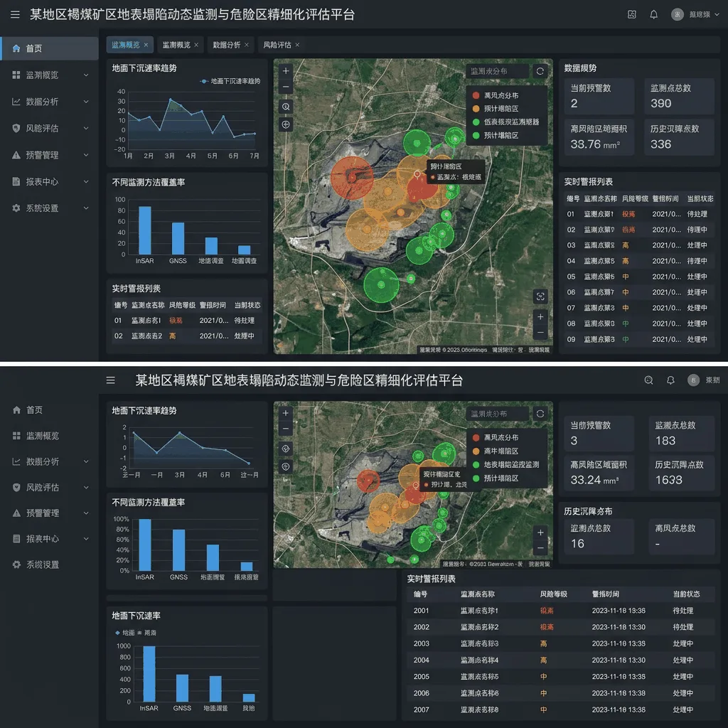Switch to the 风险评估 tab
Screen dimensions: 728x728
(x=281, y=45)
